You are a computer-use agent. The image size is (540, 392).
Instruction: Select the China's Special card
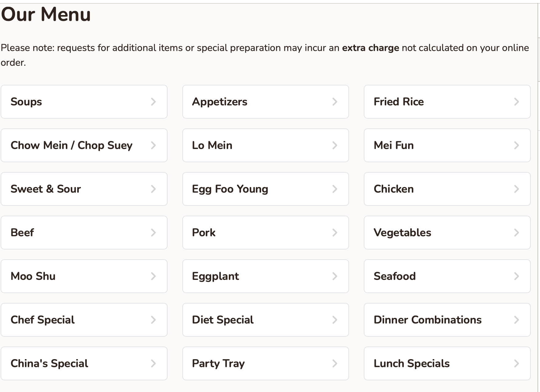(84, 363)
